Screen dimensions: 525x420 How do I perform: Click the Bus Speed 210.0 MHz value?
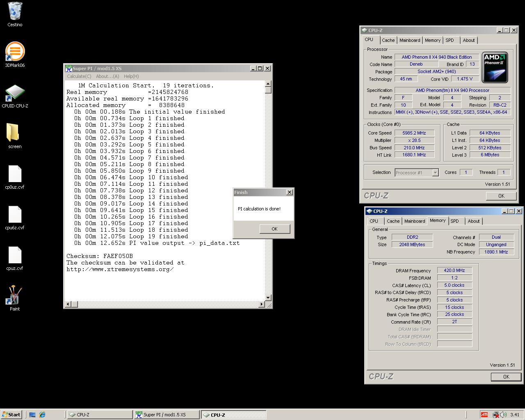(x=414, y=148)
